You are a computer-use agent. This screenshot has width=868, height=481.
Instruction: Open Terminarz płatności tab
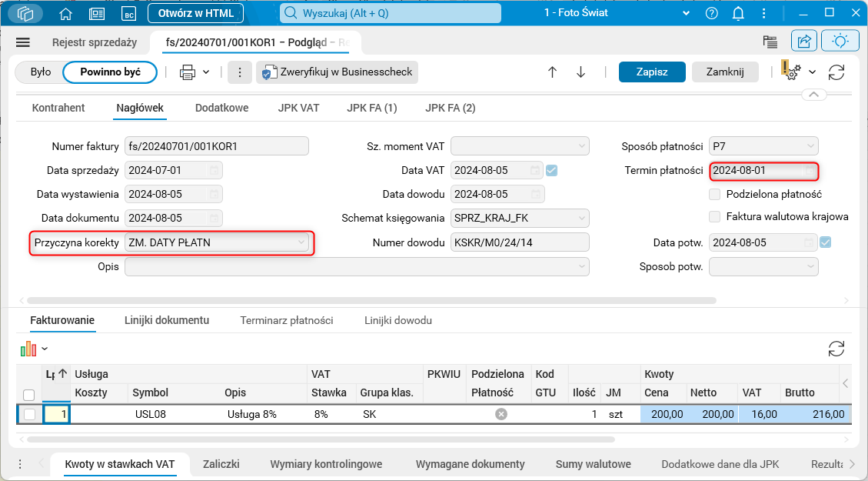pos(287,320)
